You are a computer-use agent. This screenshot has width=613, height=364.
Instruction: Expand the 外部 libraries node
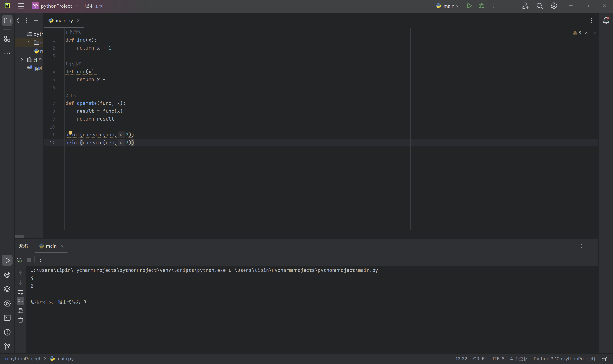[22, 60]
